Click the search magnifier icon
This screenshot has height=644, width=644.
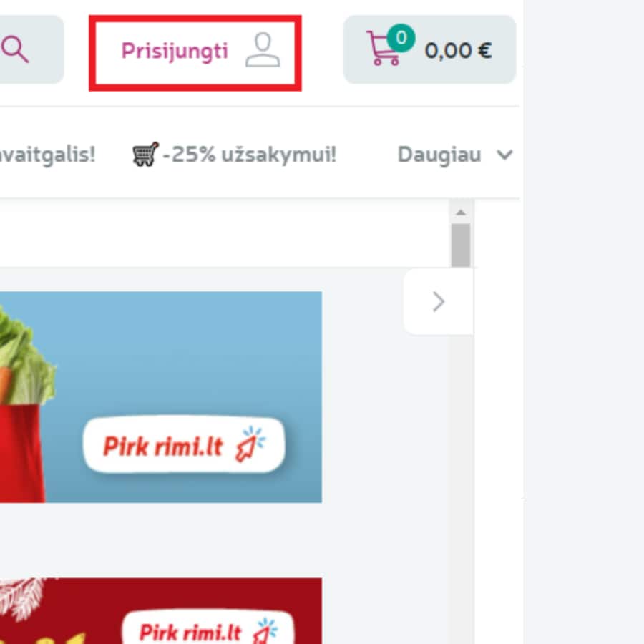(16, 50)
